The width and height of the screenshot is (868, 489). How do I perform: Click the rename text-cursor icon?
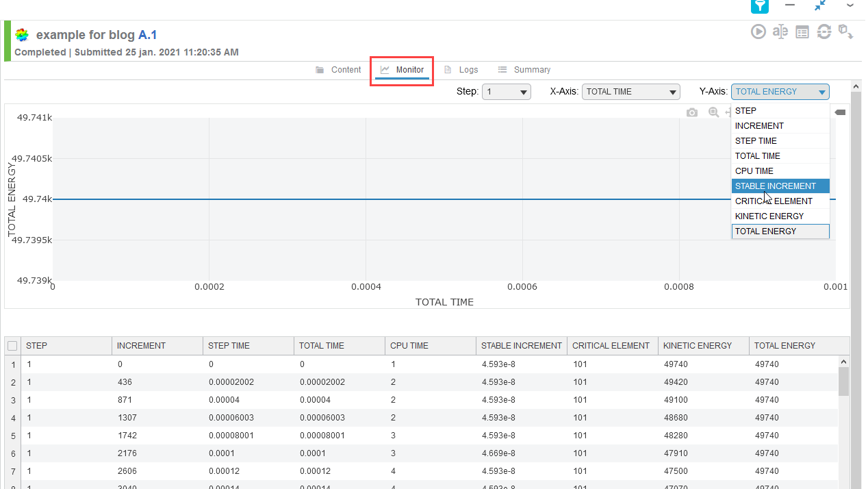pos(780,32)
